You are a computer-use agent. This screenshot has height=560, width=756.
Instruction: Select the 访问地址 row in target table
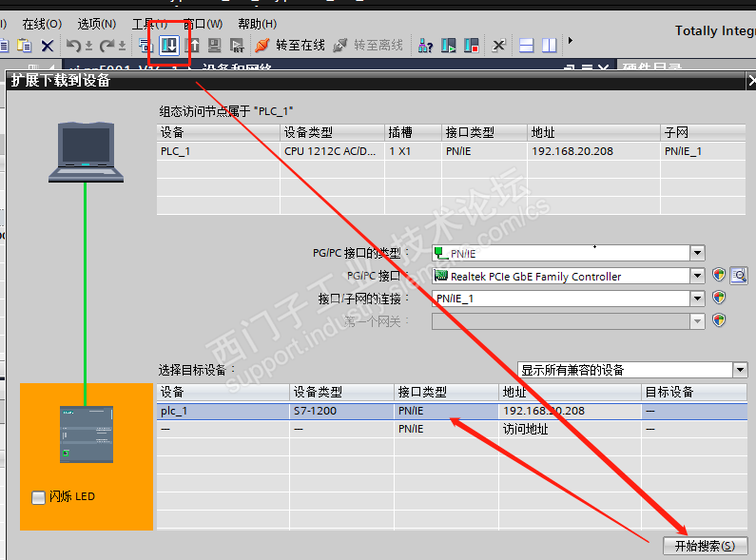pos(452,429)
